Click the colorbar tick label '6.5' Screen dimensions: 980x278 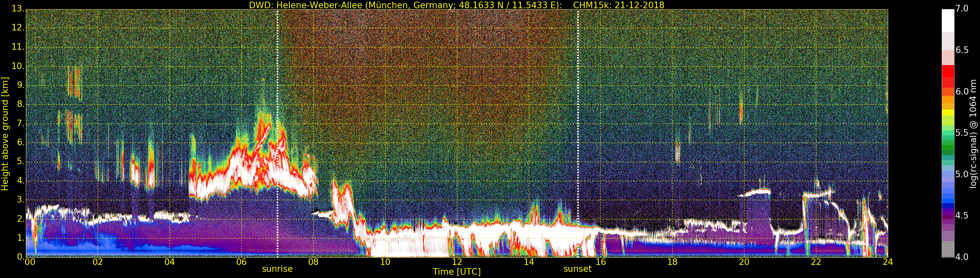(962, 50)
